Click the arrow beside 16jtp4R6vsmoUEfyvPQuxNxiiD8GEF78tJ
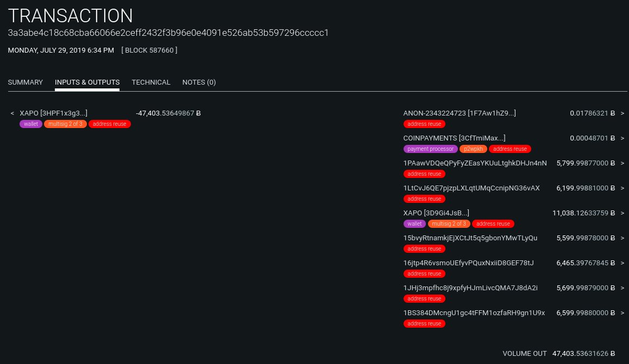 click(x=622, y=263)
